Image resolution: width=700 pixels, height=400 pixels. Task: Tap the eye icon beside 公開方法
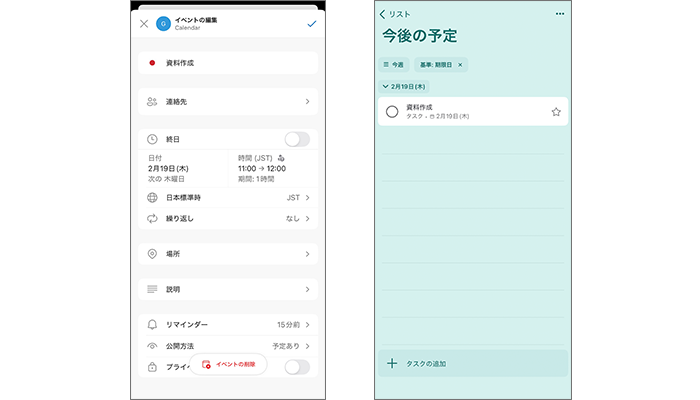pos(152,346)
